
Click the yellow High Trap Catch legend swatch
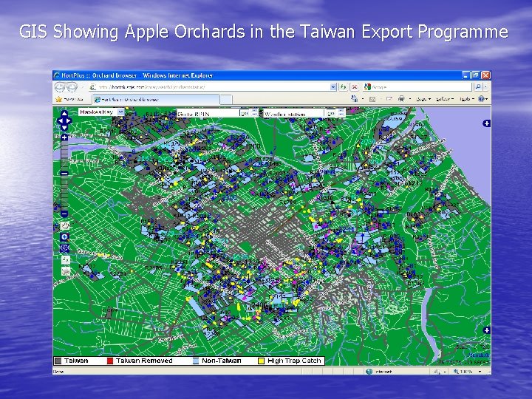pos(262,361)
